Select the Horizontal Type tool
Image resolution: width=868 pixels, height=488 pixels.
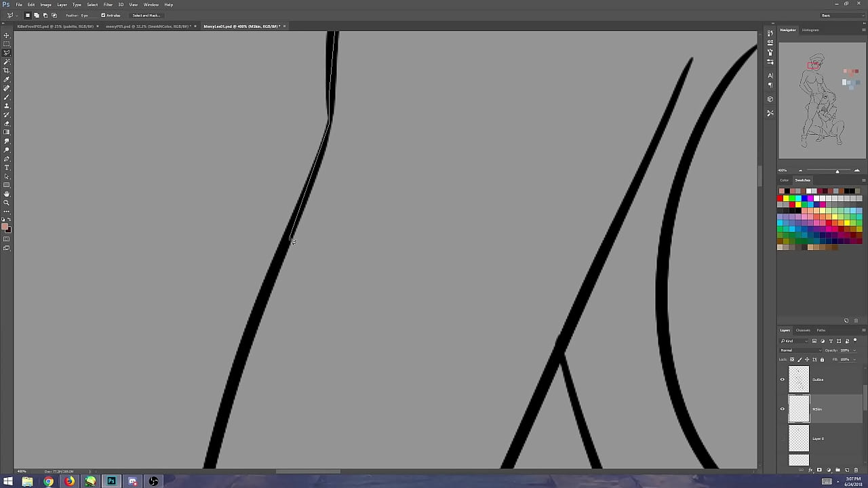coord(7,167)
